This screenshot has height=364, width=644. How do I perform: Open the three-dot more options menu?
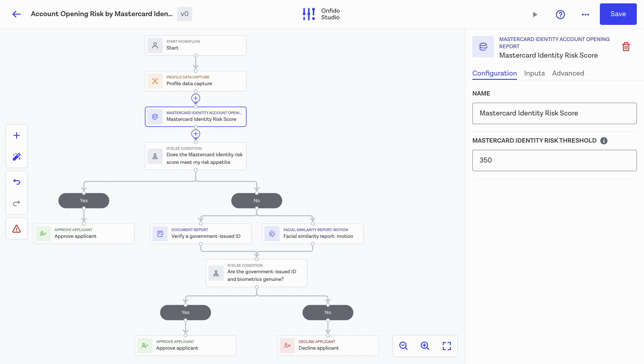585,14
